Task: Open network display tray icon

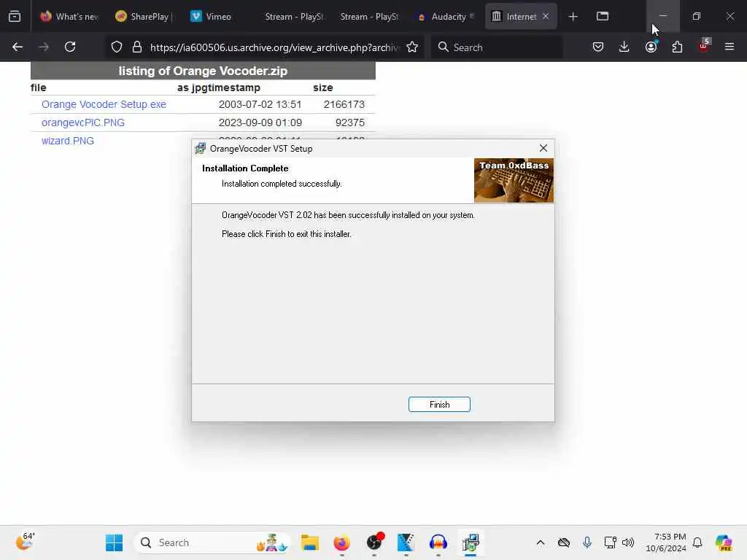Action: [x=610, y=542]
